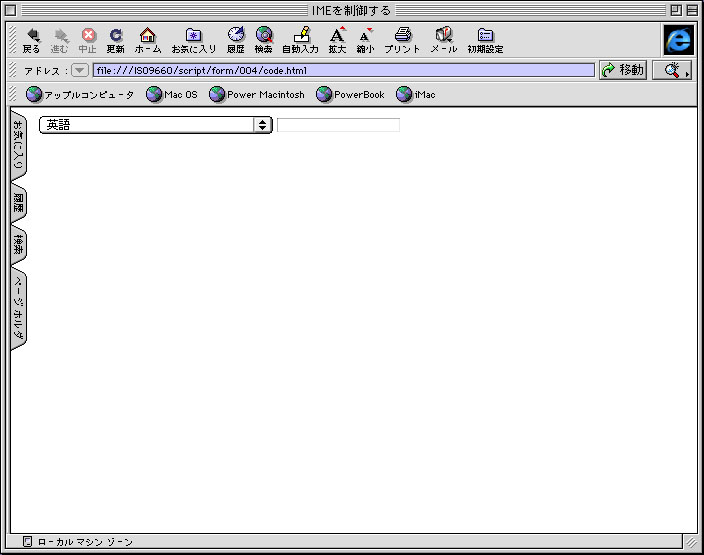The height and width of the screenshot is (555, 704).
Task: Click the IMEを制御する title text
Action: [351, 10]
